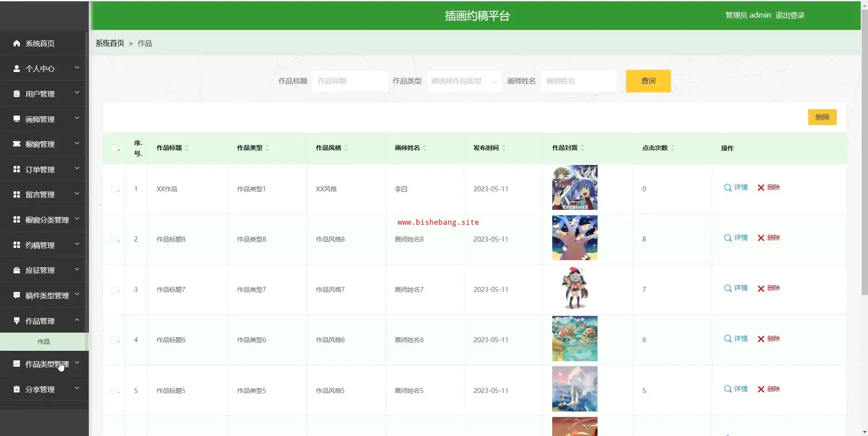
Task: Click the grid icon beside 订单管理
Action: (x=17, y=169)
